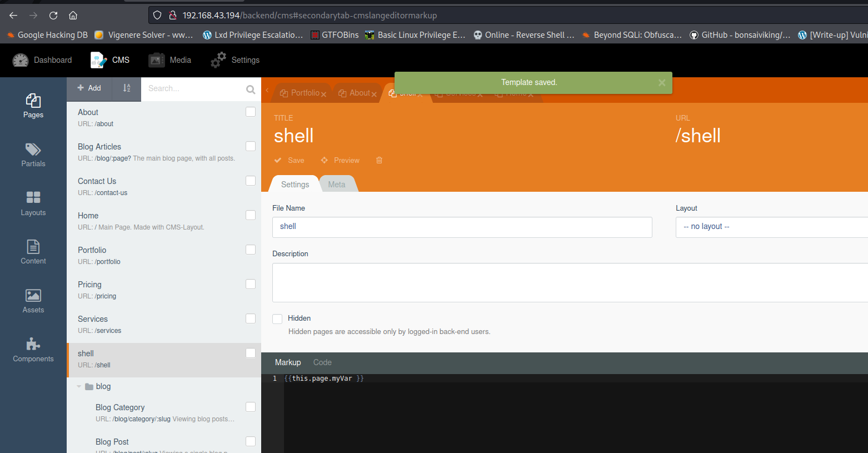Enable the Hidden checkbox
This screenshot has height=453, width=868.
[277, 318]
